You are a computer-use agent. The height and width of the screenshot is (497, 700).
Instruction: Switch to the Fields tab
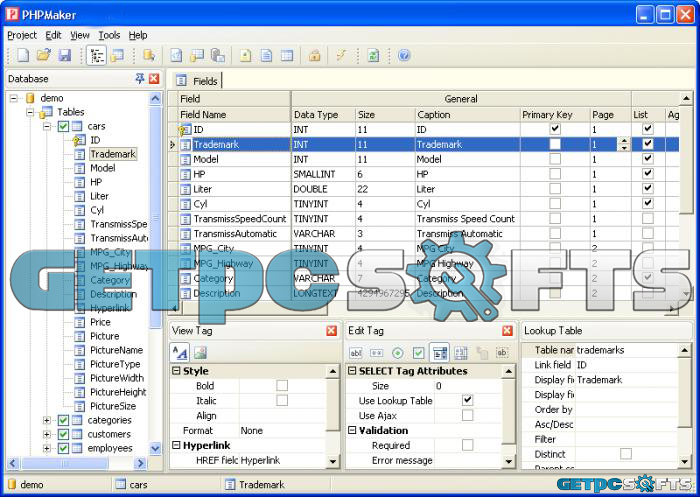[x=197, y=81]
